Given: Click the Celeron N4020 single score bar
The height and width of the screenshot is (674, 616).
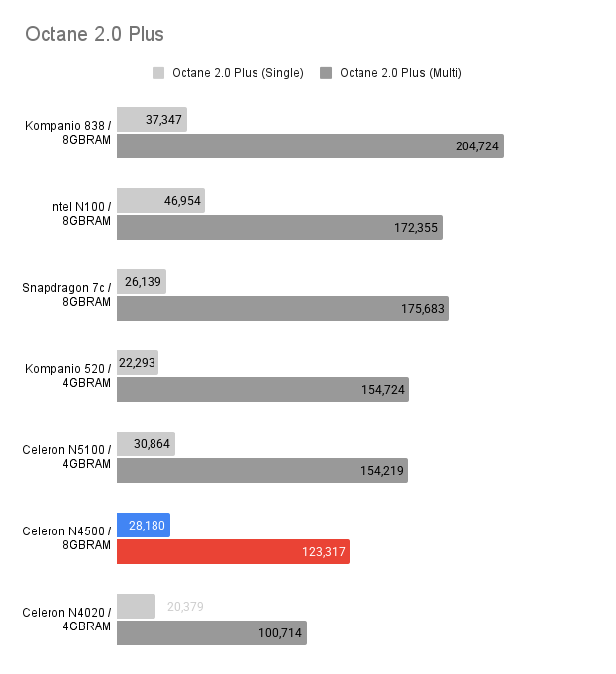Looking at the screenshot, I should tap(136, 606).
